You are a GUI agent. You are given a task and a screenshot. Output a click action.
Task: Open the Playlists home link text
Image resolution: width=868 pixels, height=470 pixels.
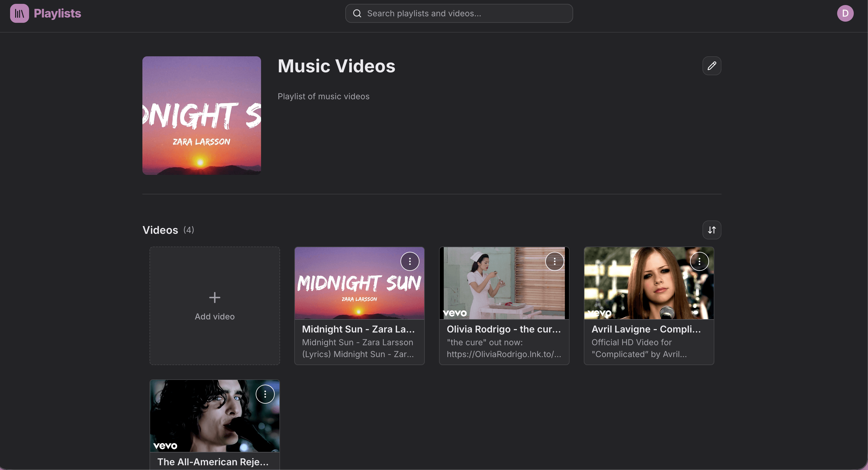click(57, 13)
